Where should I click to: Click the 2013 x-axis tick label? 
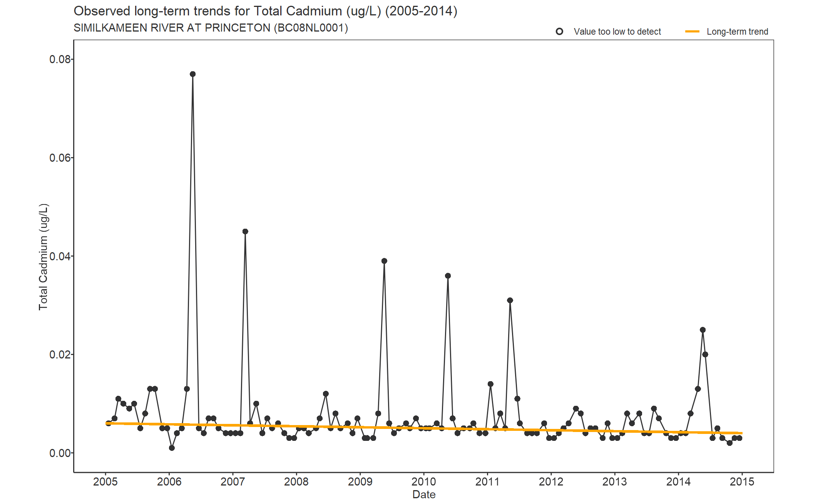[x=615, y=482]
